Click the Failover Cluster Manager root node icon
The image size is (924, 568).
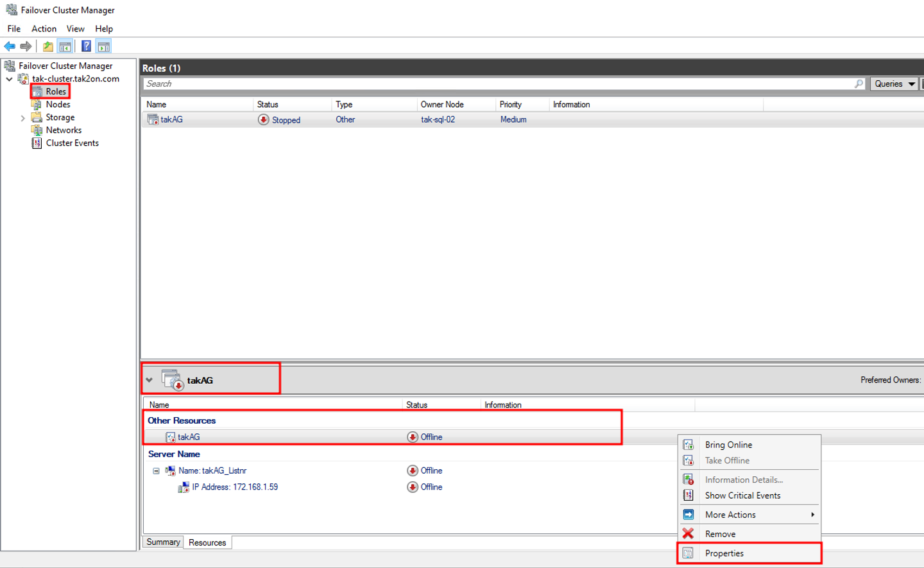coord(10,65)
